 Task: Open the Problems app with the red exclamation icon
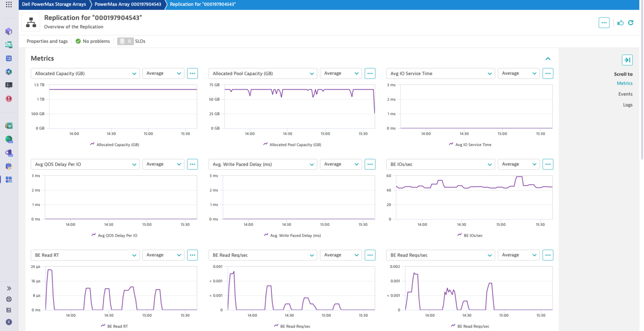pyautogui.click(x=9, y=99)
